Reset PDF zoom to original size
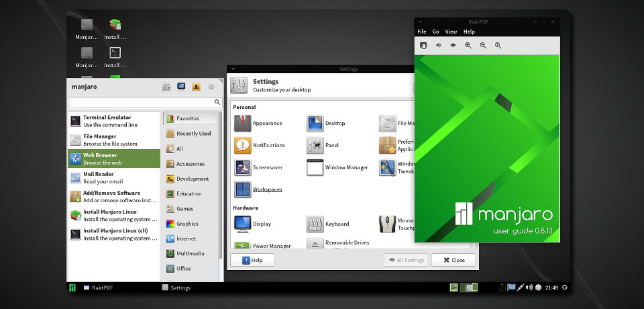644x309 pixels. (x=498, y=45)
